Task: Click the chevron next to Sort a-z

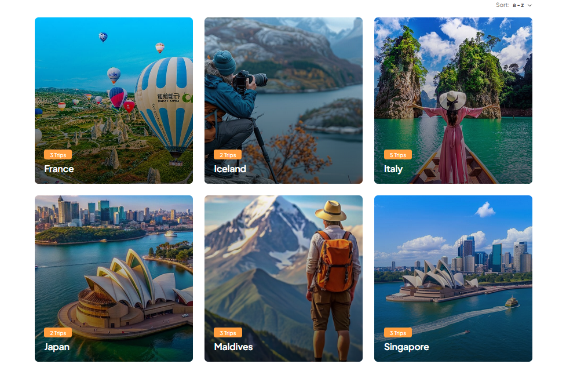Action: pyautogui.click(x=529, y=6)
